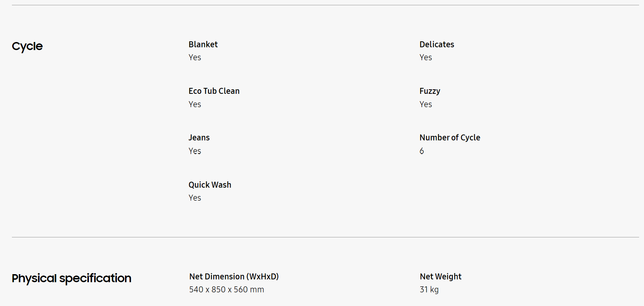Click the 540 x 850 x 560 mm value

coord(226,290)
